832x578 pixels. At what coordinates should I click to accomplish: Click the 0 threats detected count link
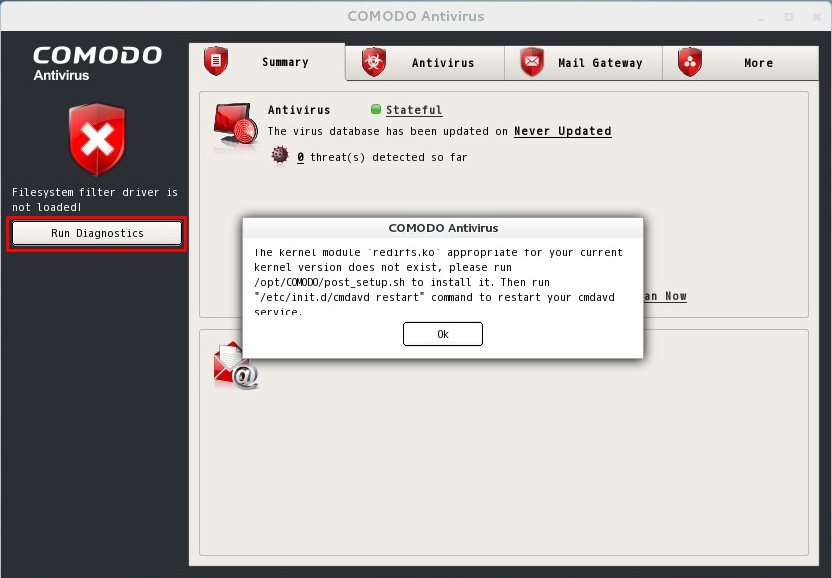point(300,157)
